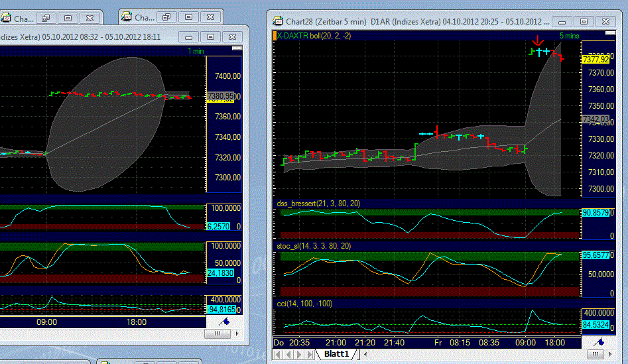Click the pin icon in the 1 min chart
The image size is (628, 364).
pyautogui.click(x=224, y=322)
